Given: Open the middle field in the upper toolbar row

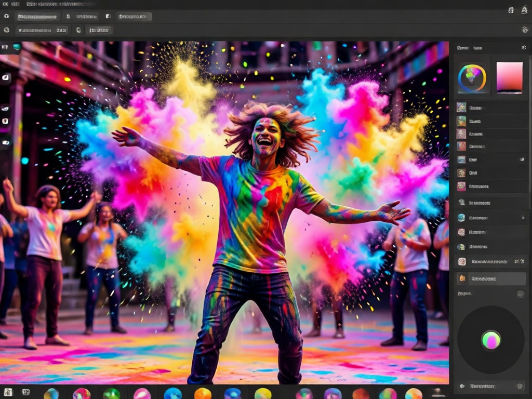Looking at the screenshot, I should [x=87, y=16].
